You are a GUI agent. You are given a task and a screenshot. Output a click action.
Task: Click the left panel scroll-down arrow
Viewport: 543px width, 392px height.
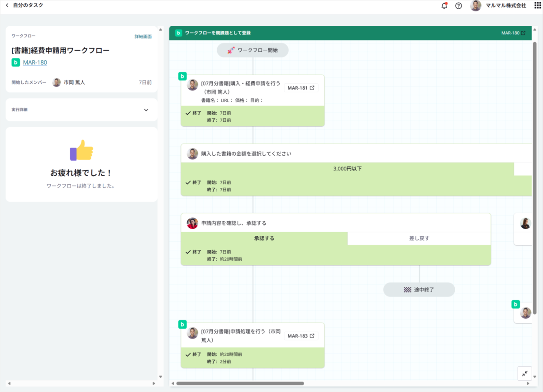(x=160, y=376)
